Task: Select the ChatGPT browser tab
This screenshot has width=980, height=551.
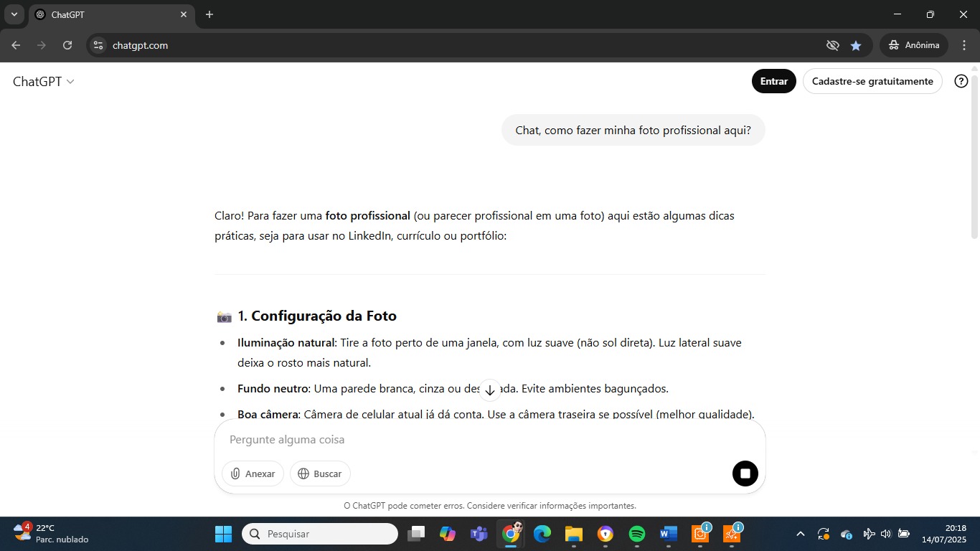Action: (108, 14)
